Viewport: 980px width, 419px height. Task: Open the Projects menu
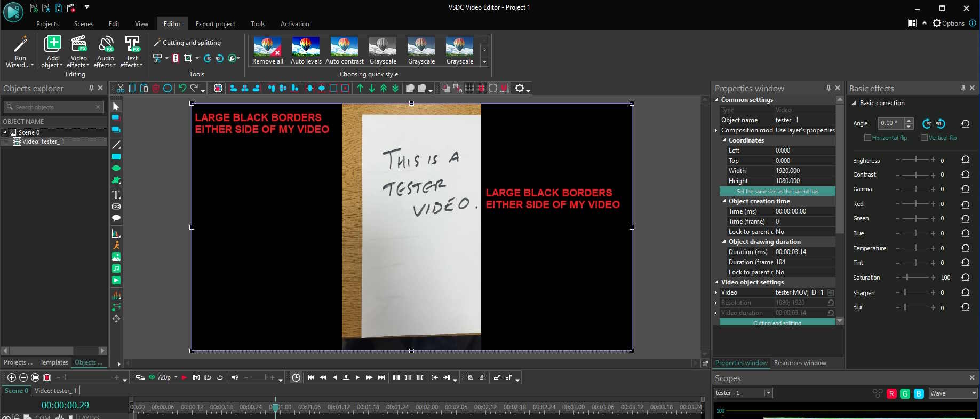click(47, 24)
